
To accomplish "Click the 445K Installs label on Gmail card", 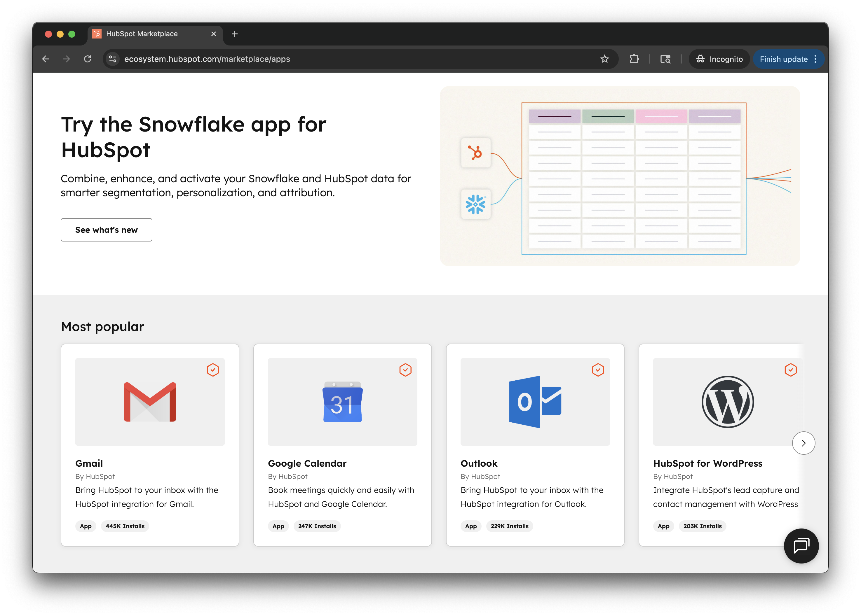I will pos(125,526).
